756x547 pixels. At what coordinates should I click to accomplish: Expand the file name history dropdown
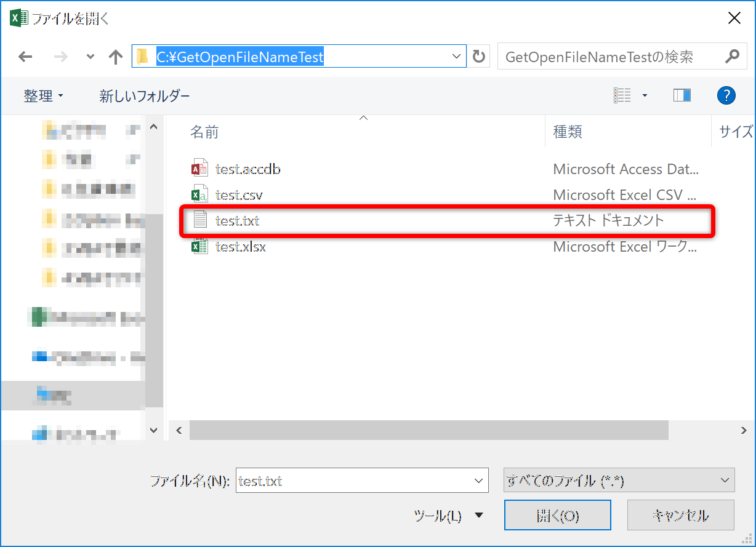click(478, 481)
